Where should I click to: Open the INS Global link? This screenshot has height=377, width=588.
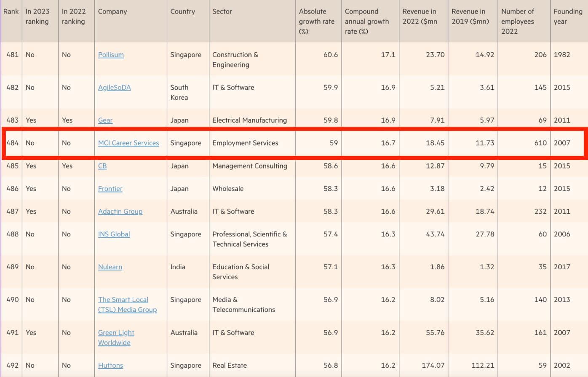pyautogui.click(x=114, y=234)
